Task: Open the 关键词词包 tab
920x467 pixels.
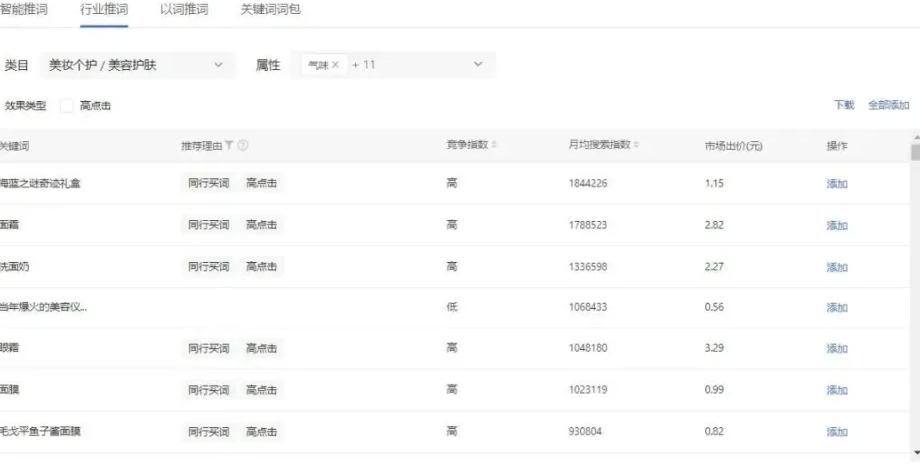Action: coord(270,9)
